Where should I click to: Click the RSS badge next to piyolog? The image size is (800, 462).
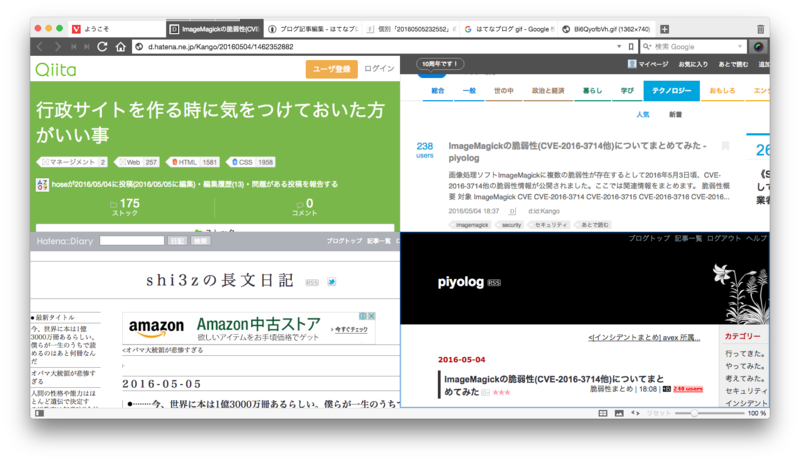494,283
